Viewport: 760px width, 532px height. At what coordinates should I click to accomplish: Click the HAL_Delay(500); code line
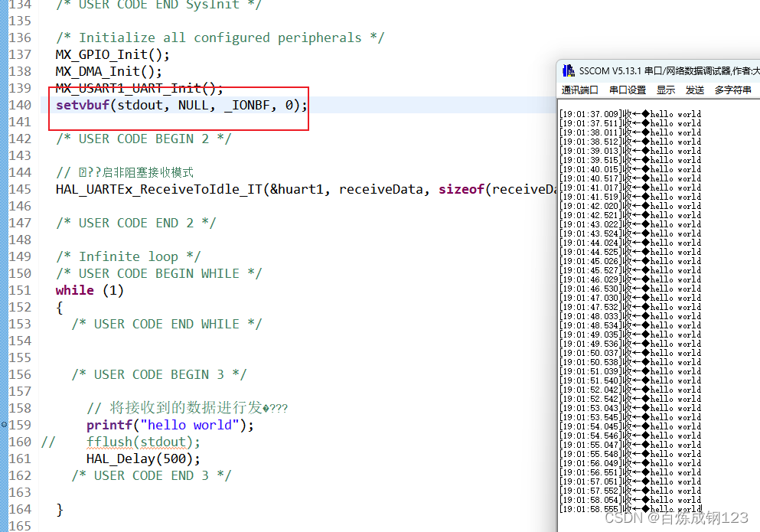pos(143,459)
